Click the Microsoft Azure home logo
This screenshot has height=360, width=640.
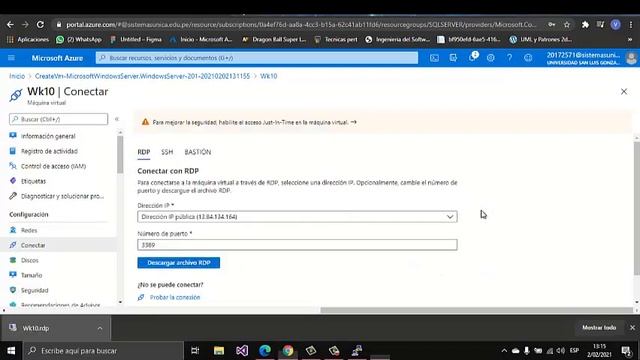tap(57, 58)
